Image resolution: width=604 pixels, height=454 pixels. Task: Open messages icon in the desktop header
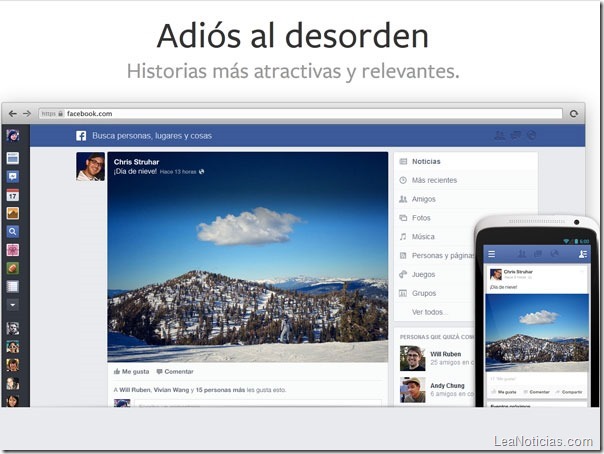pos(515,135)
